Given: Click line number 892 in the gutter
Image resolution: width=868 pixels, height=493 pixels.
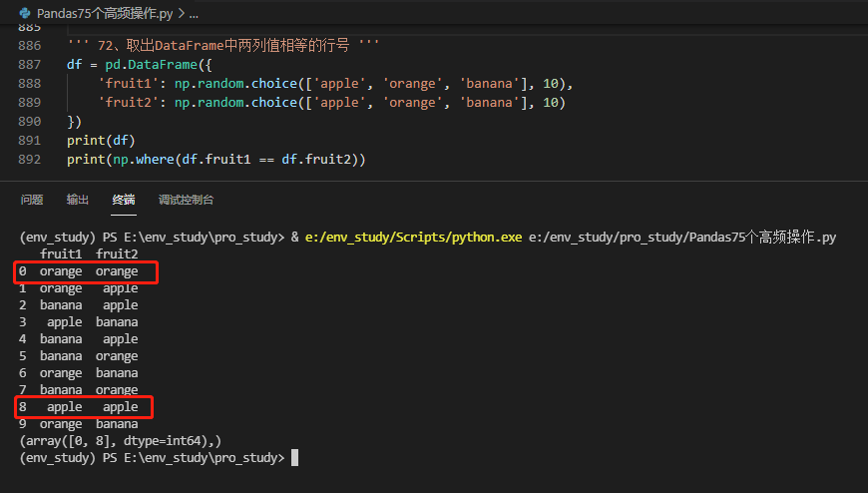Looking at the screenshot, I should click(x=29, y=159).
